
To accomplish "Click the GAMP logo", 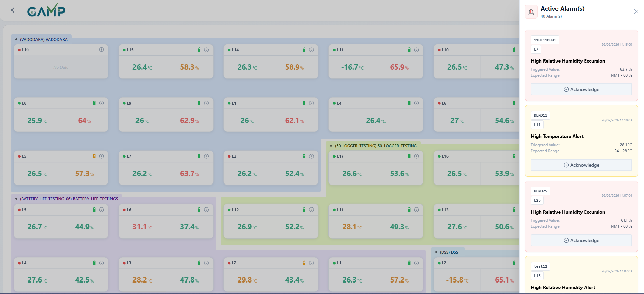I will point(46,10).
